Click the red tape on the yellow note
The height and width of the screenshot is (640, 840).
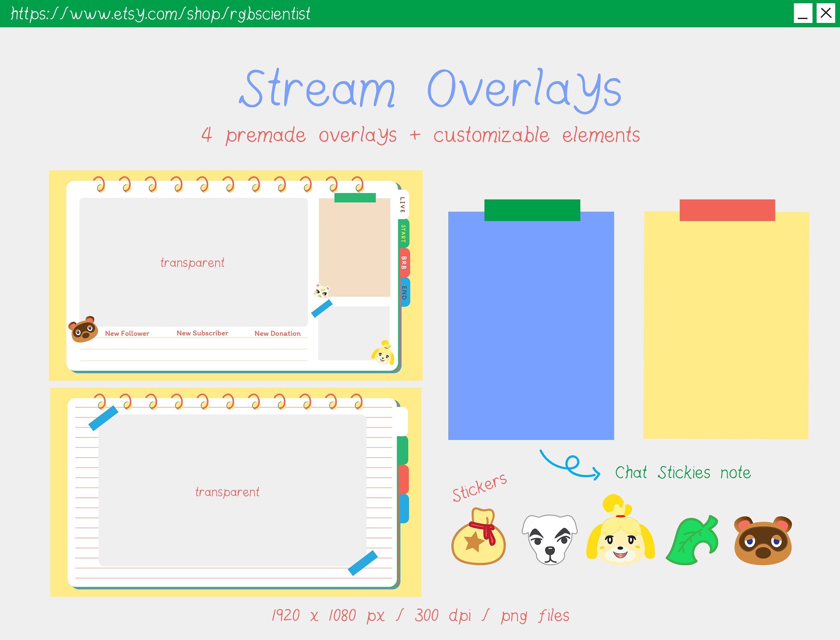(727, 210)
